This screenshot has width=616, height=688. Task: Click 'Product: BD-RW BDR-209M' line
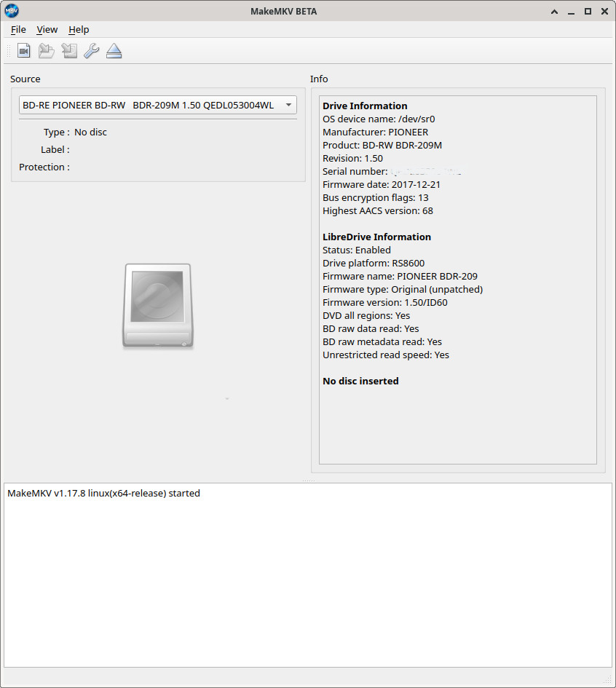(x=382, y=145)
